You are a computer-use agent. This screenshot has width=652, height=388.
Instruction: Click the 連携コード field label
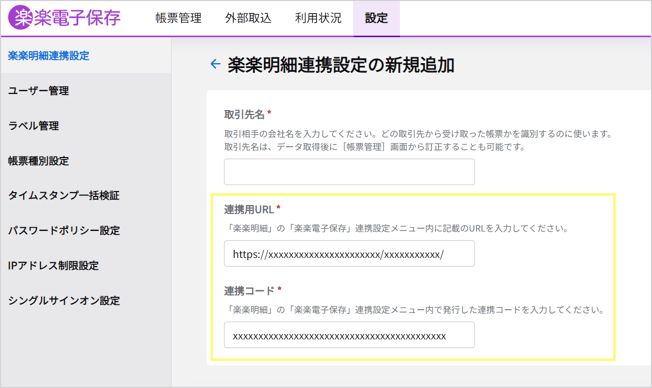pyautogui.click(x=249, y=291)
